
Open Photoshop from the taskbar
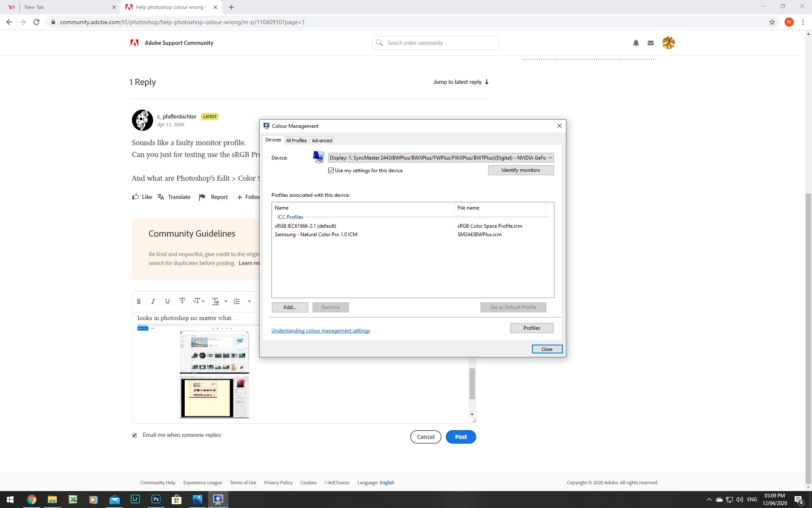point(156,499)
